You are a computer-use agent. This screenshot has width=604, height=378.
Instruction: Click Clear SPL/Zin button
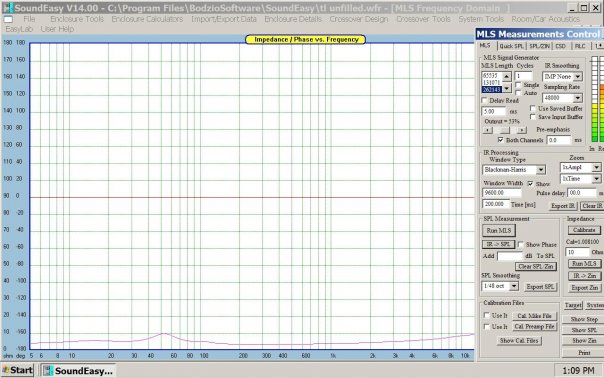536,266
